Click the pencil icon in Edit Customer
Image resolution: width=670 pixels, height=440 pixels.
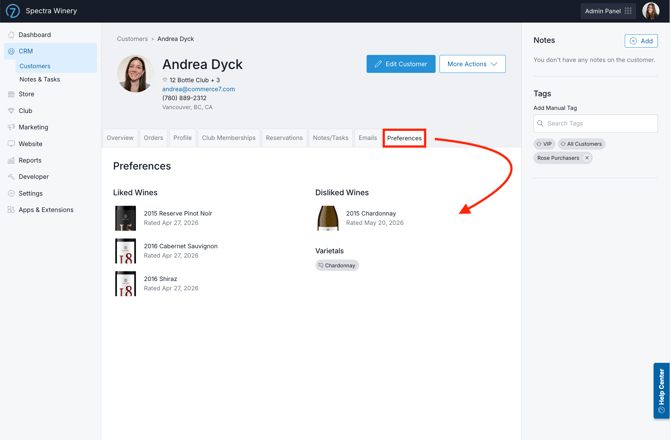tap(378, 64)
